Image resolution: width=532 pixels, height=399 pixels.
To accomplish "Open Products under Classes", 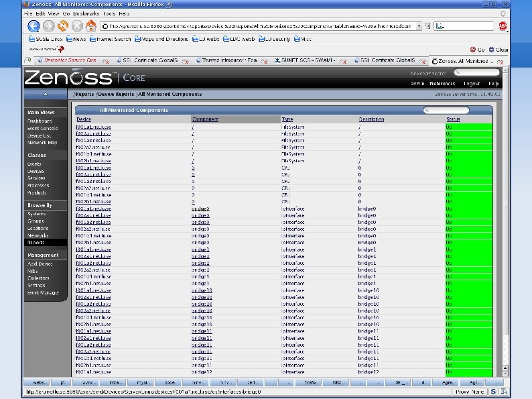I will pyautogui.click(x=37, y=192).
